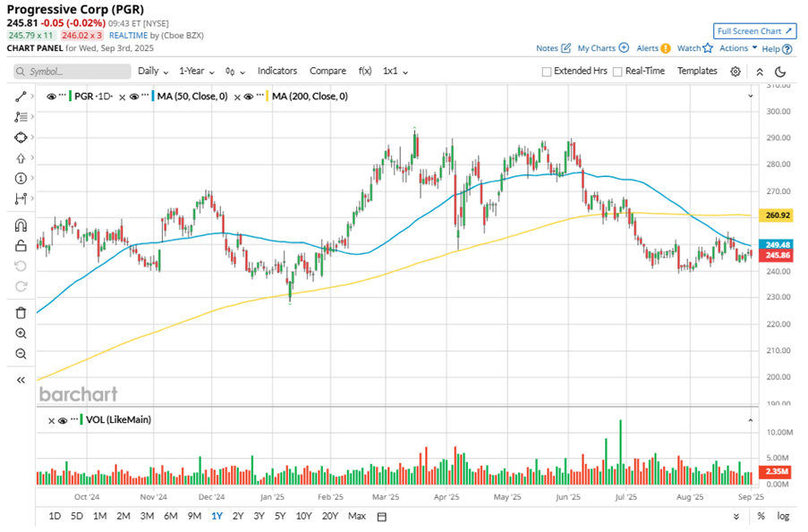Open Help question mark icon
This screenshot has height=532, width=808.
click(787, 49)
